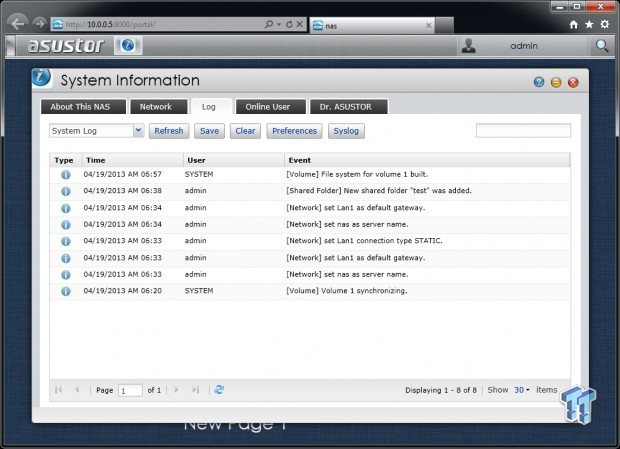
Task: Select time cell '04/19/2013 AM 06:20'
Action: coord(123,291)
